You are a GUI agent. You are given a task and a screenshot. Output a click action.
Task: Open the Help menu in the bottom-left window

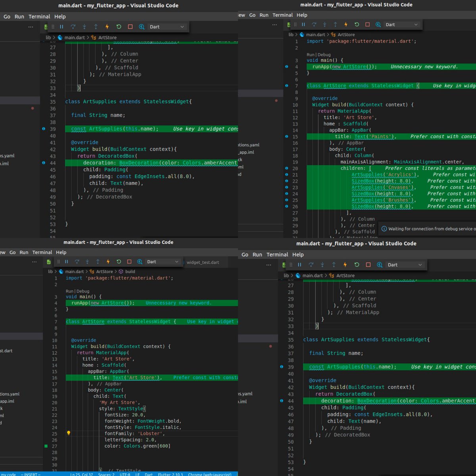(x=61, y=252)
